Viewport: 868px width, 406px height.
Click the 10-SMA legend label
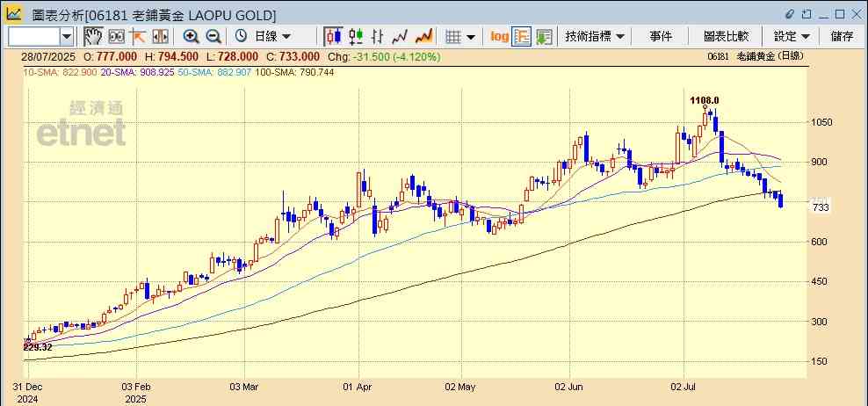click(x=60, y=72)
